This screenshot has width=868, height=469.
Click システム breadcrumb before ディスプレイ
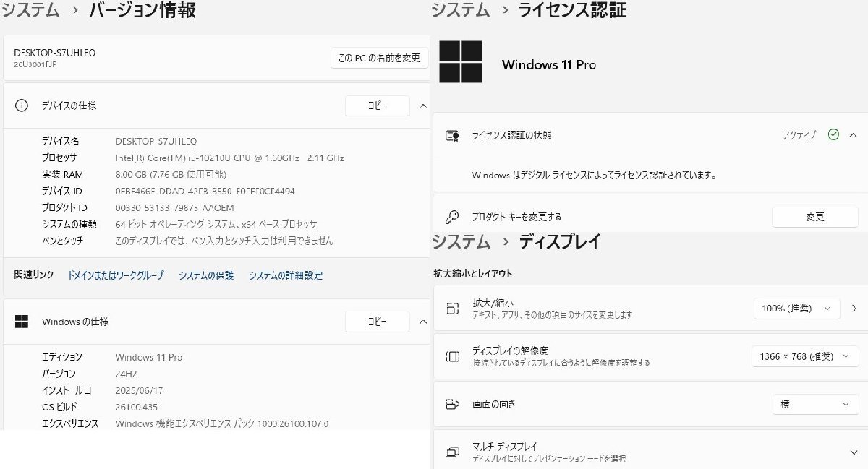point(461,241)
